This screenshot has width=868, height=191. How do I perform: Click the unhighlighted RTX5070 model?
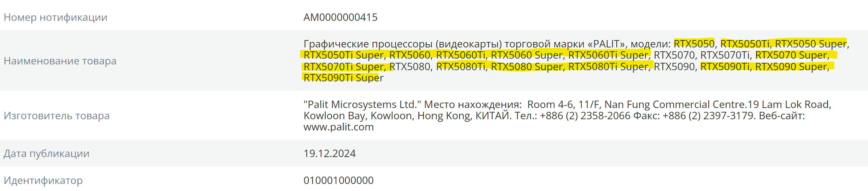674,55
